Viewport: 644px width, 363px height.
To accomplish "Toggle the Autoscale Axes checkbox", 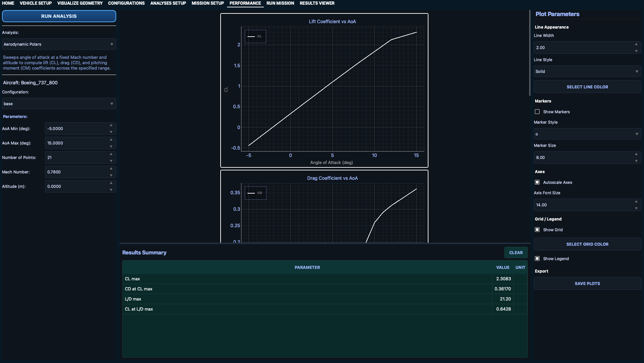I will [x=537, y=182].
